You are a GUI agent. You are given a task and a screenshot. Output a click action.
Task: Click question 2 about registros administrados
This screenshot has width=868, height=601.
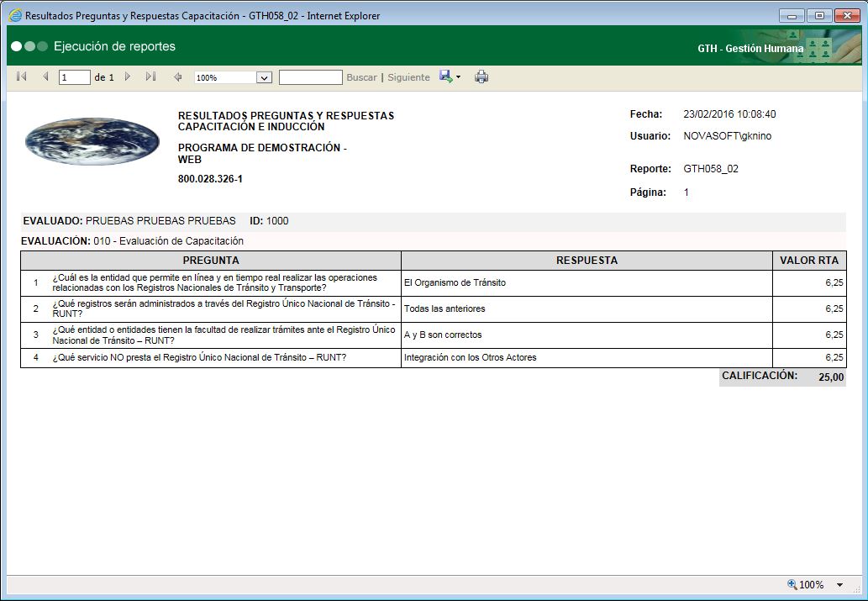click(x=224, y=308)
